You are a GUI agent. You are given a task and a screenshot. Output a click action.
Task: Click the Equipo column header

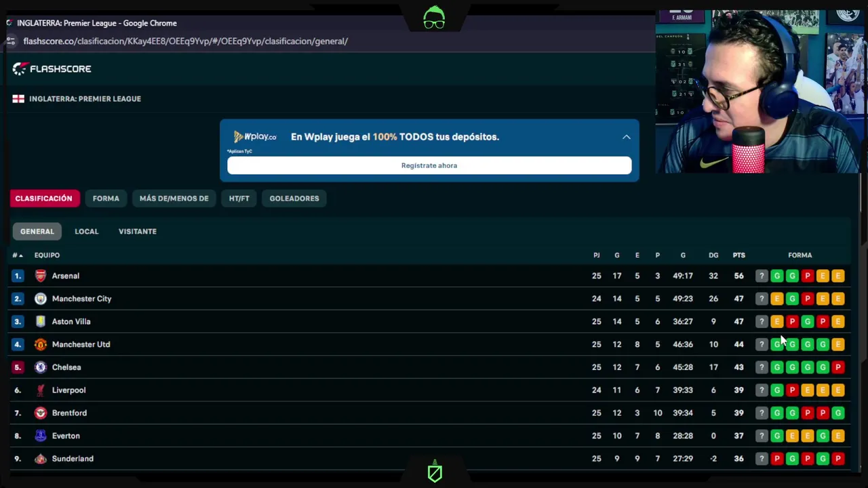pos(47,256)
